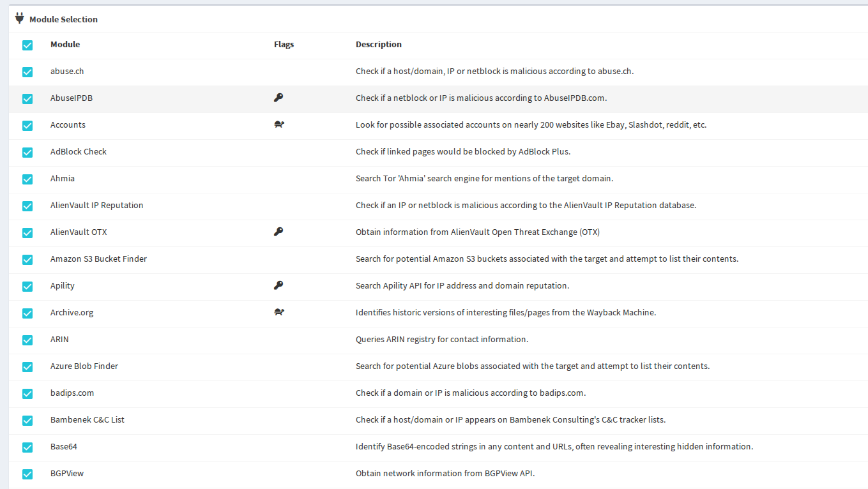Select the 'ARIN' module name
Viewport: 868px width, 489px height.
pos(59,339)
